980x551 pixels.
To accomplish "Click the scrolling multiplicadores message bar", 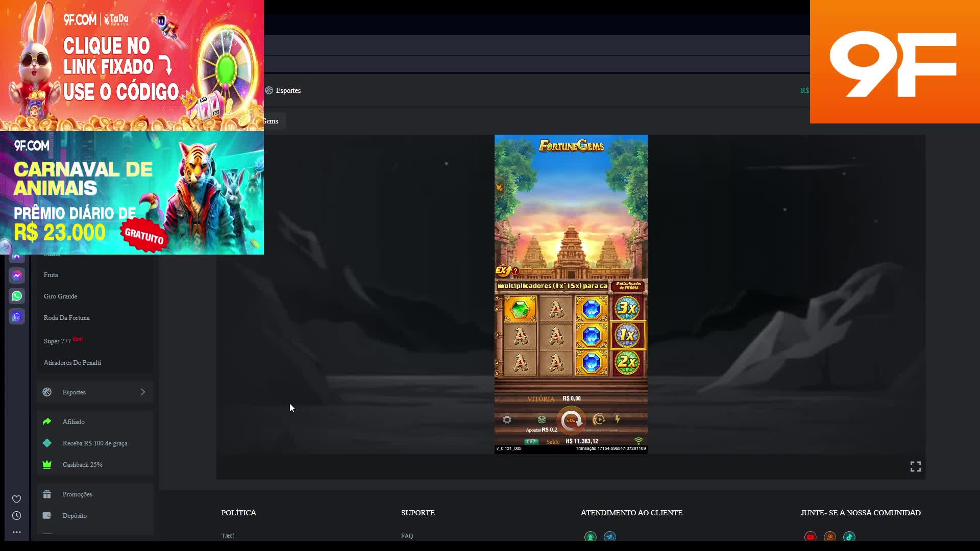I will click(x=552, y=286).
